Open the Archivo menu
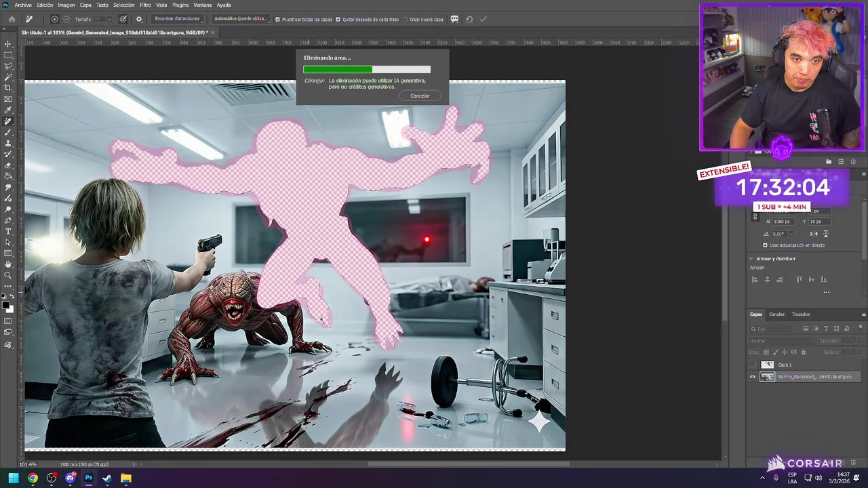The image size is (868, 488). click(x=23, y=5)
